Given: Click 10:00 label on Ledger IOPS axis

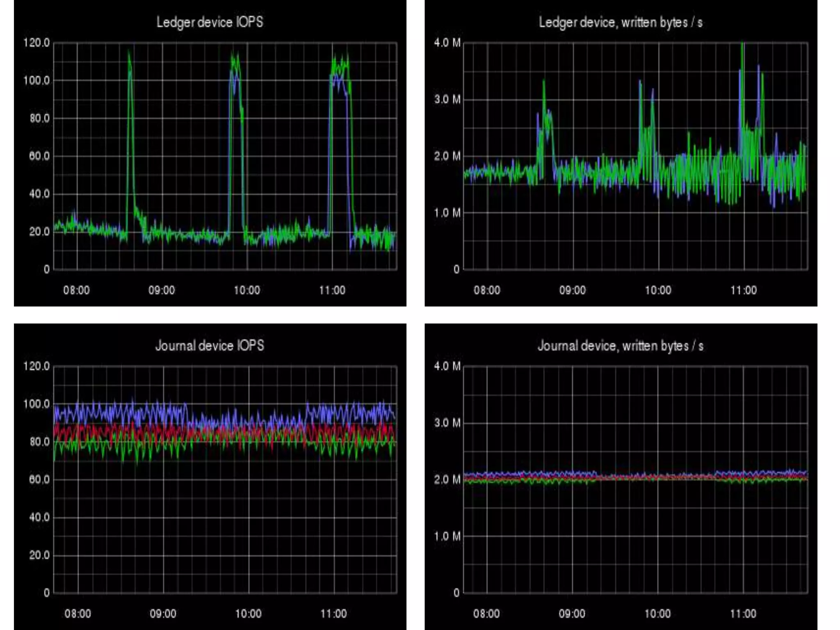Looking at the screenshot, I should pyautogui.click(x=247, y=290).
